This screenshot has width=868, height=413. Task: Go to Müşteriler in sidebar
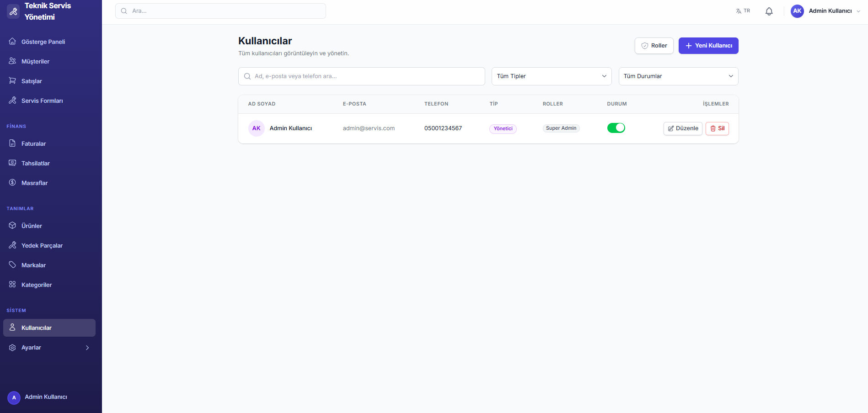(35, 61)
